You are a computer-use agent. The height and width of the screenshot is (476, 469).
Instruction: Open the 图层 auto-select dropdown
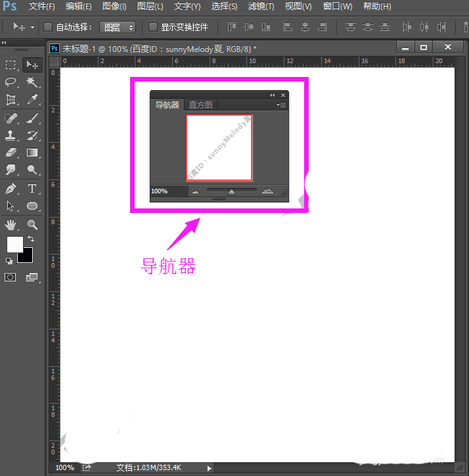tap(118, 28)
